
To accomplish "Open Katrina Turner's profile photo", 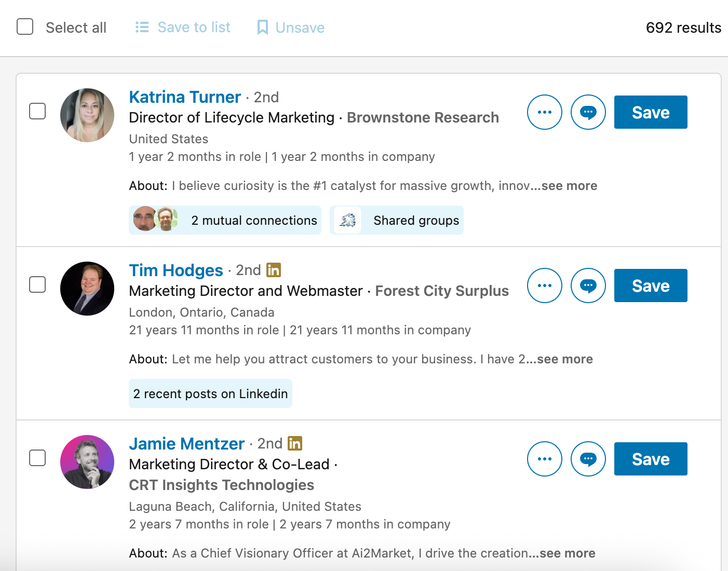I will (x=87, y=115).
